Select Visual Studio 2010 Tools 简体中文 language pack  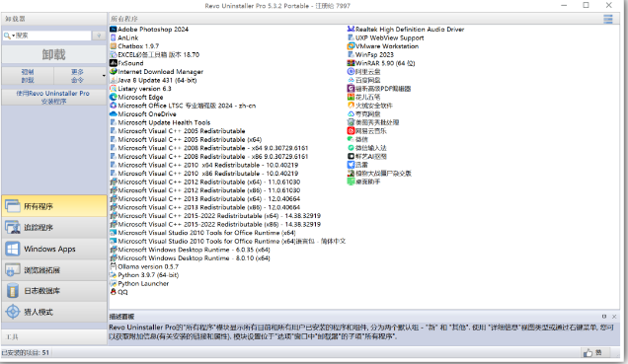point(227,242)
